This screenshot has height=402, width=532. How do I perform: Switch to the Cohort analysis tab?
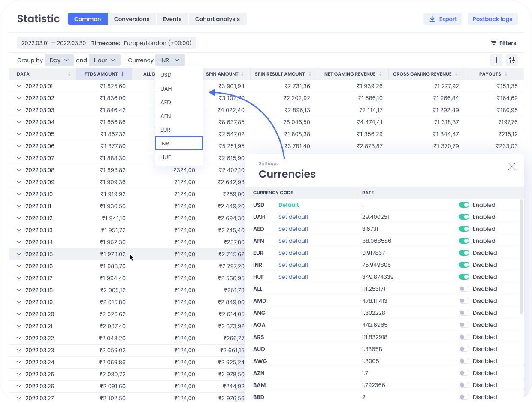click(217, 19)
